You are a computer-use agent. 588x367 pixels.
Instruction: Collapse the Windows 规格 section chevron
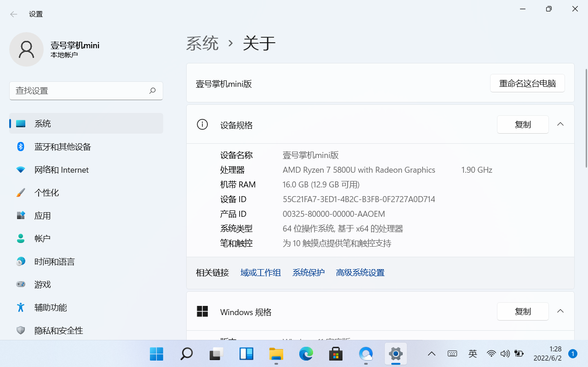pos(560,311)
